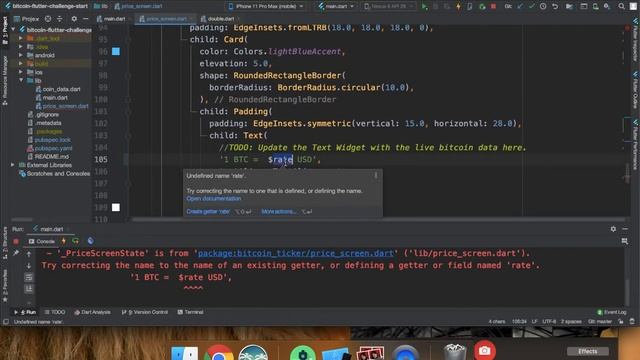Click hot reload lightning icon beside Console tab
This screenshot has height=360, width=640.
(x=64, y=241)
